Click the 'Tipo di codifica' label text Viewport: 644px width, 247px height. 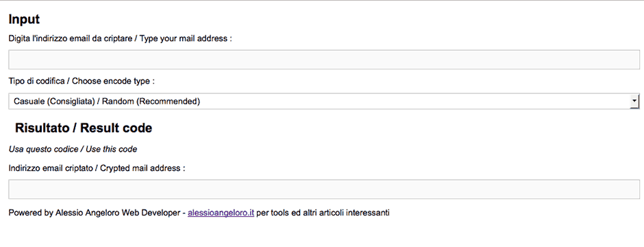coord(36,82)
